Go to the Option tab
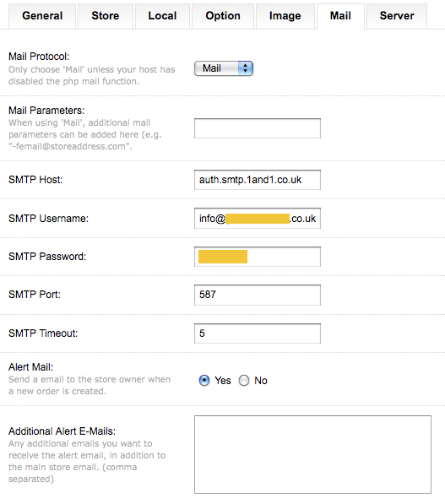 [223, 16]
